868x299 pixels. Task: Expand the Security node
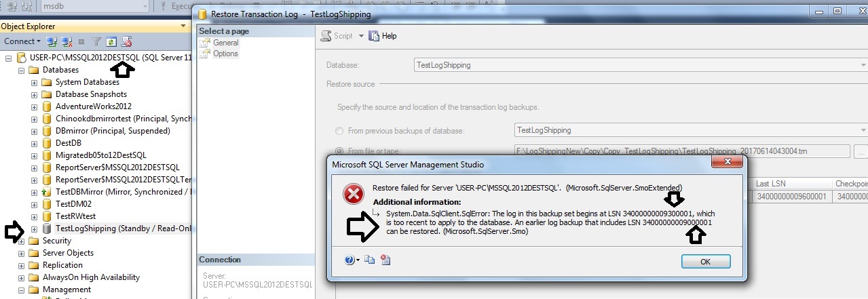[22, 241]
